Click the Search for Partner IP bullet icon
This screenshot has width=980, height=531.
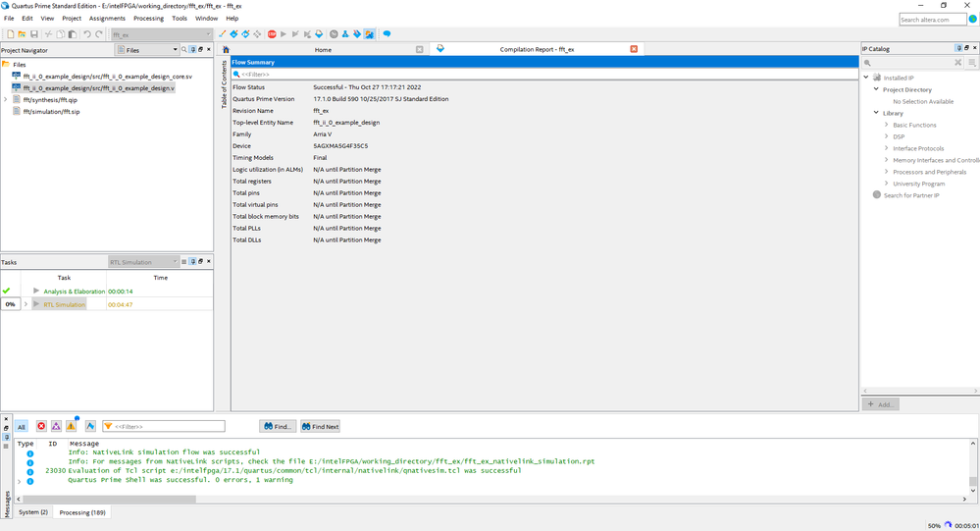tap(876, 195)
